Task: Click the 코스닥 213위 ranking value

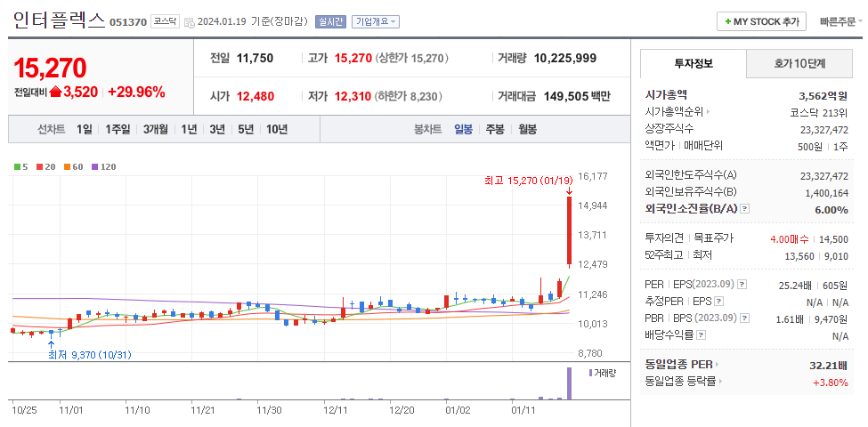Action: (819, 112)
